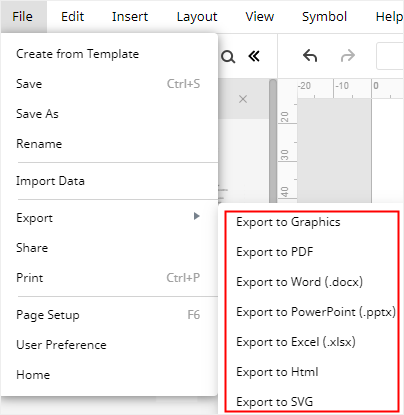Choose Export to PDF
This screenshot has width=404, height=415.
[275, 252]
